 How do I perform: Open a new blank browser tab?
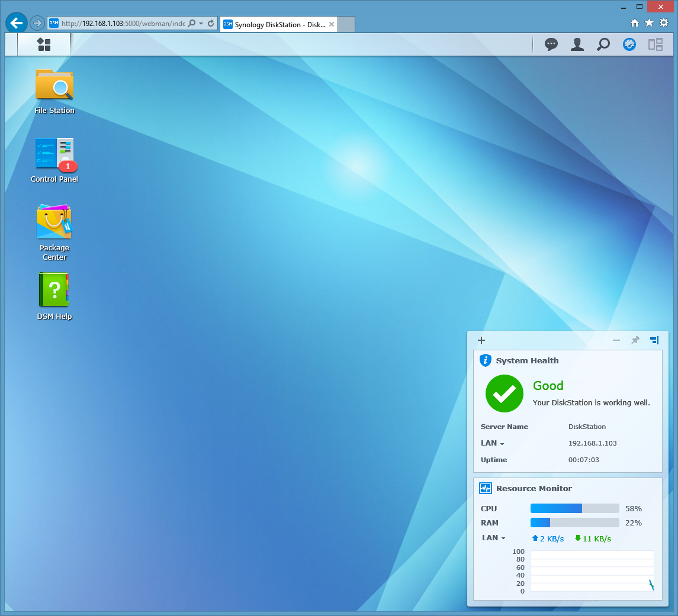pos(346,25)
